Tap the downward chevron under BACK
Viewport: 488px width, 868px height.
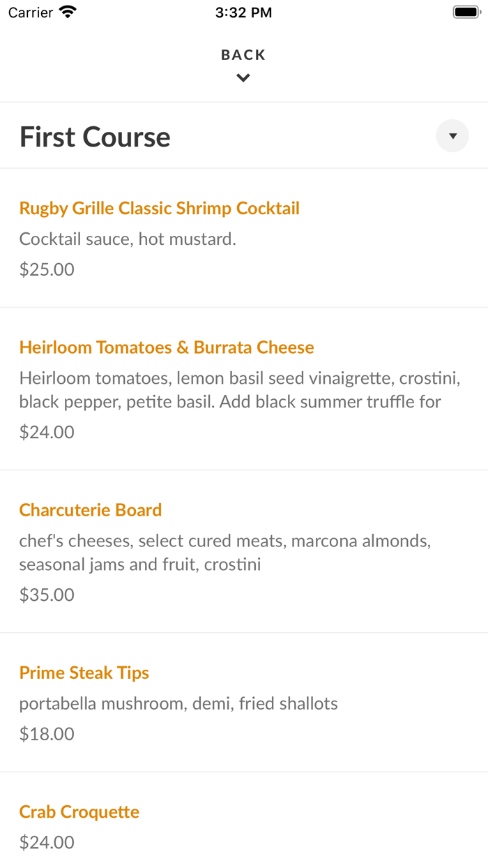coord(243,77)
